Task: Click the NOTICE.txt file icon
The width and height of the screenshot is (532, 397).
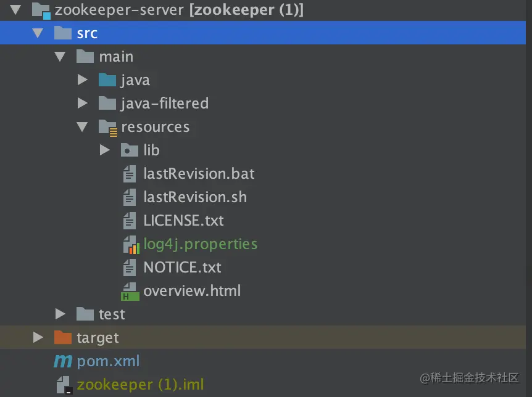Action: (x=129, y=267)
